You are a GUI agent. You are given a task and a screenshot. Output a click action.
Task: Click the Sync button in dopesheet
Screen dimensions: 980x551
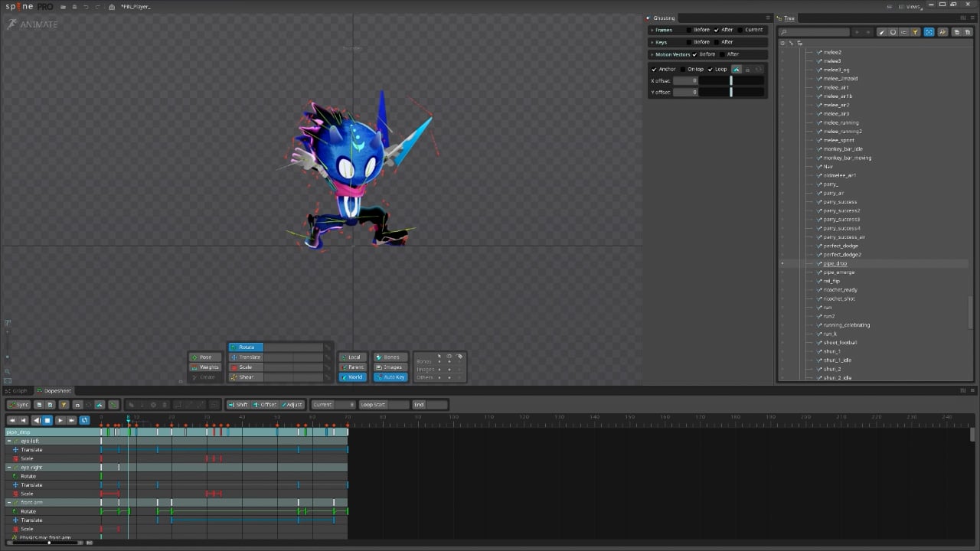(18, 405)
